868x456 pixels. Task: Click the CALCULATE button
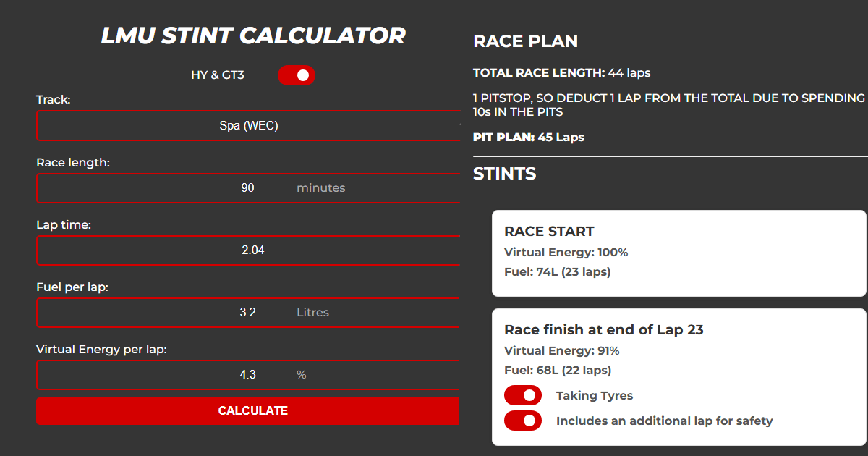click(x=247, y=411)
